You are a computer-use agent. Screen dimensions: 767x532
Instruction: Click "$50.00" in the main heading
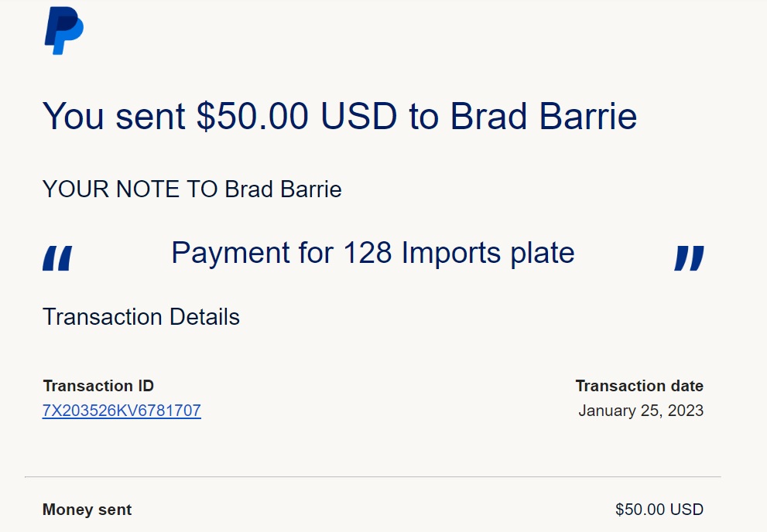click(253, 116)
